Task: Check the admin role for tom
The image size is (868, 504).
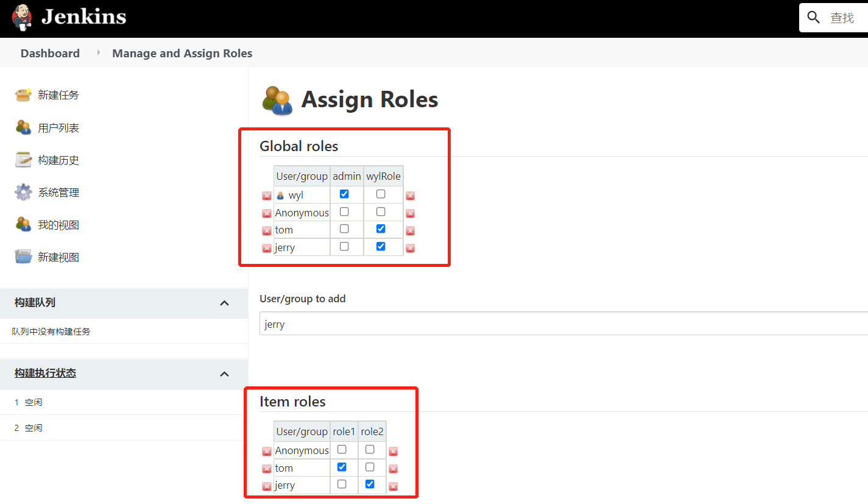Action: pos(344,229)
